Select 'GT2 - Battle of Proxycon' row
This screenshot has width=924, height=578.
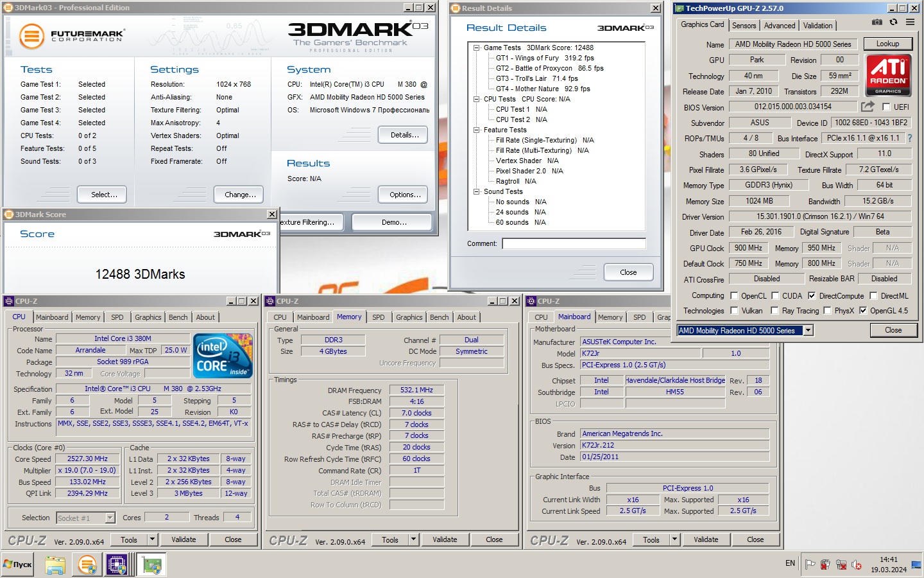click(549, 68)
